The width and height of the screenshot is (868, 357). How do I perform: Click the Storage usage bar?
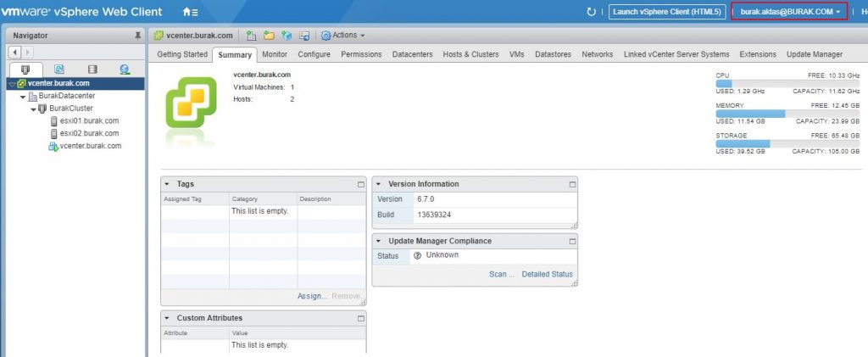pyautogui.click(x=787, y=143)
